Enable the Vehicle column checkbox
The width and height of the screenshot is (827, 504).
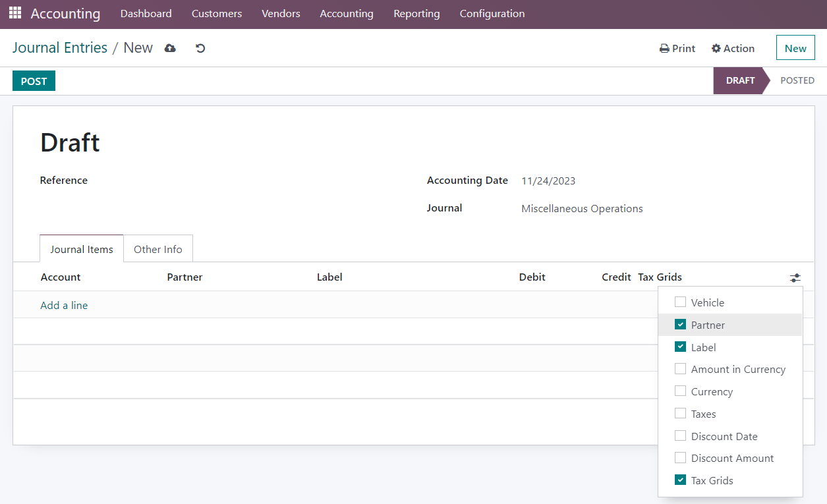(x=681, y=302)
